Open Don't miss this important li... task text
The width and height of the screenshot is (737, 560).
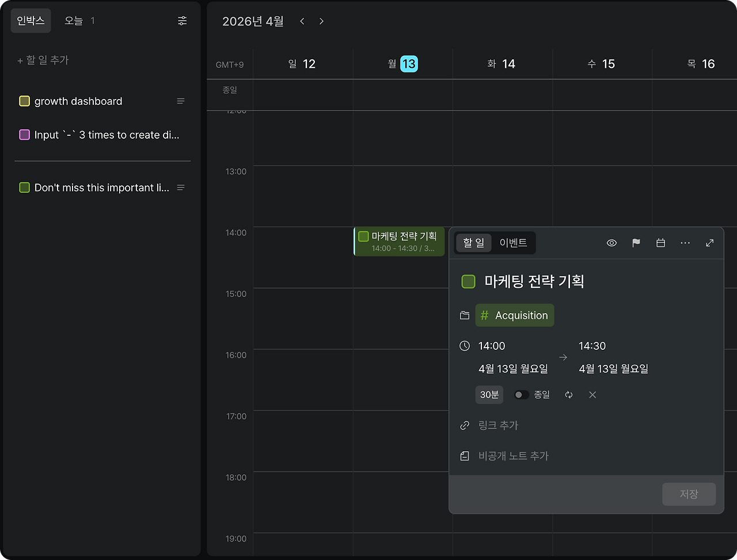coord(102,188)
